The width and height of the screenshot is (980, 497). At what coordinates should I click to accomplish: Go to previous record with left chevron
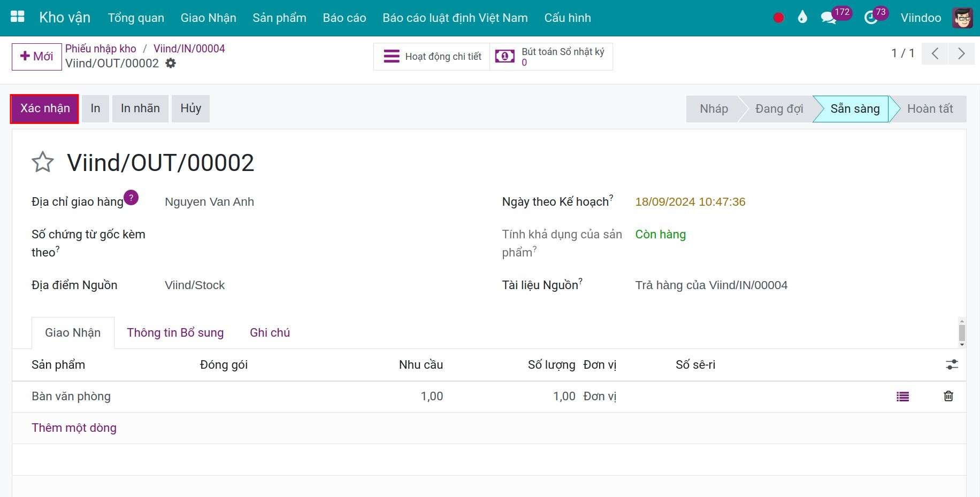935,53
